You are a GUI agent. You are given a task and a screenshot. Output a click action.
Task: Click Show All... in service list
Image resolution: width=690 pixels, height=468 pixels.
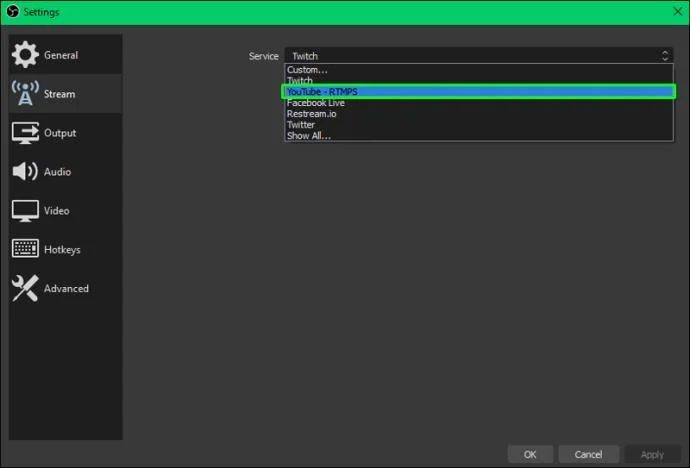479,135
